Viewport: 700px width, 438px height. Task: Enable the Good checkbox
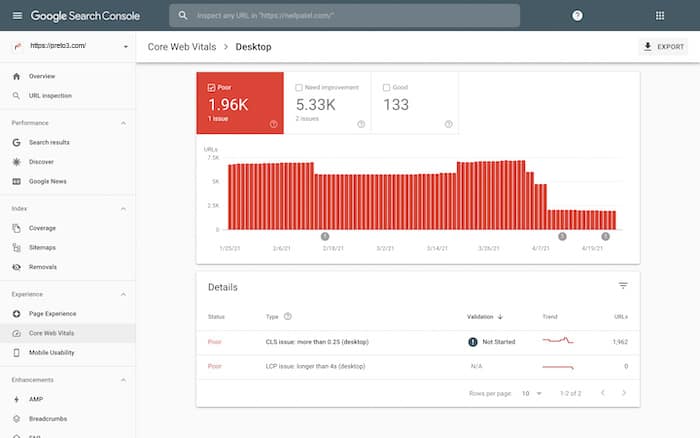click(x=387, y=88)
